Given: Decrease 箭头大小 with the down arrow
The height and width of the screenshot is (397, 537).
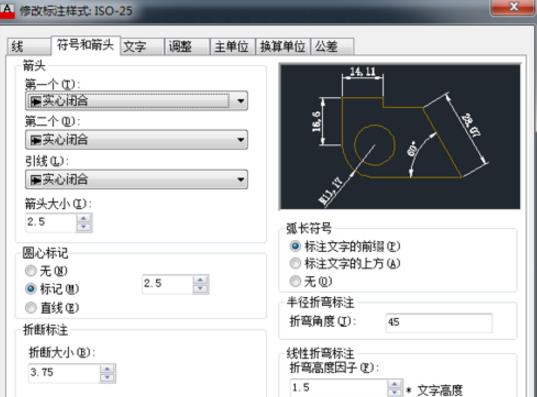Looking at the screenshot, I should tap(84, 227).
